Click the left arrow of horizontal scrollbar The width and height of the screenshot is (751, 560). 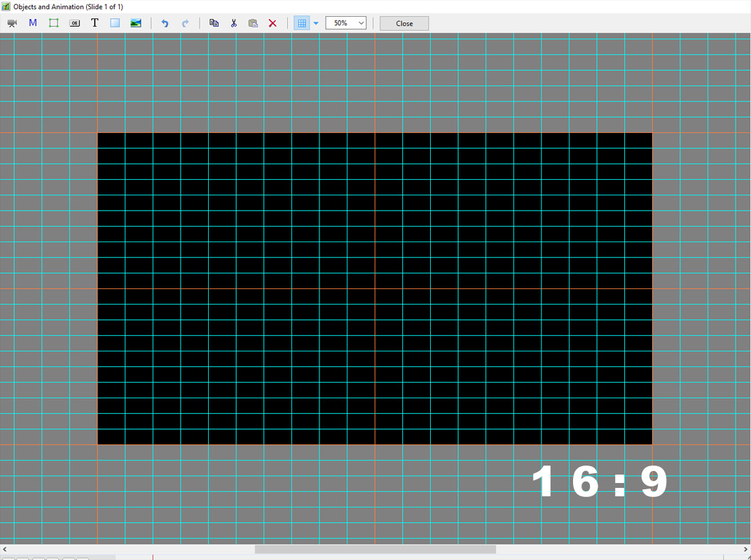click(5, 549)
